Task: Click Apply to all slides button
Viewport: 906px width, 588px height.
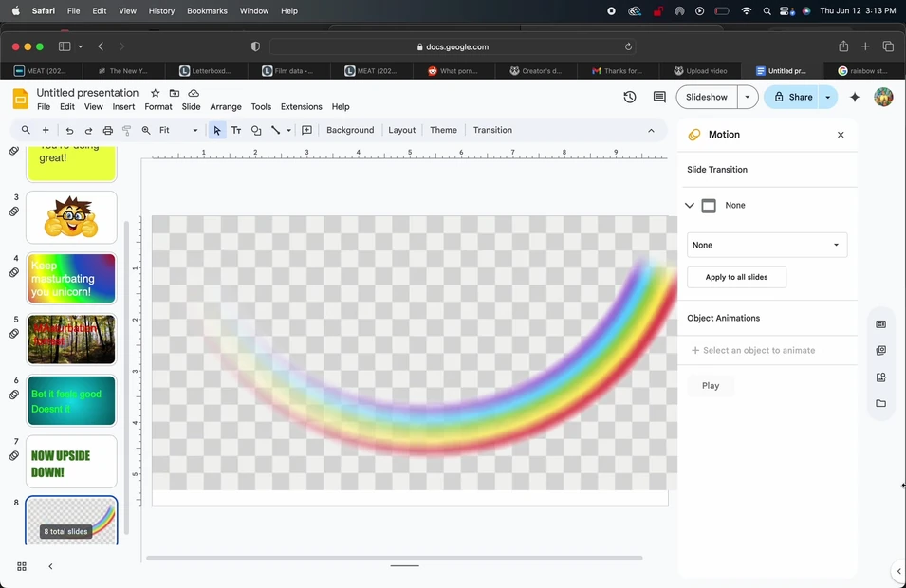Action: pyautogui.click(x=736, y=277)
